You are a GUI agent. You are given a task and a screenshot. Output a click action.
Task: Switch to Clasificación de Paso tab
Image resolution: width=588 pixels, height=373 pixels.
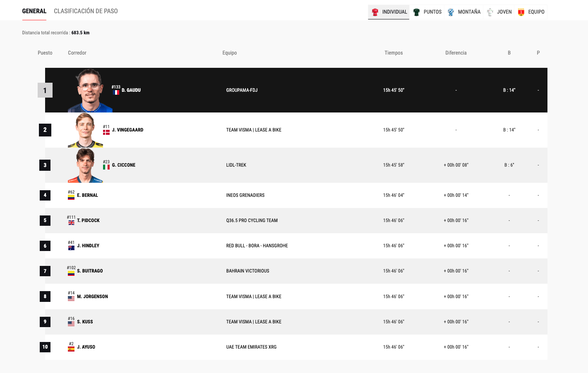pyautogui.click(x=86, y=11)
